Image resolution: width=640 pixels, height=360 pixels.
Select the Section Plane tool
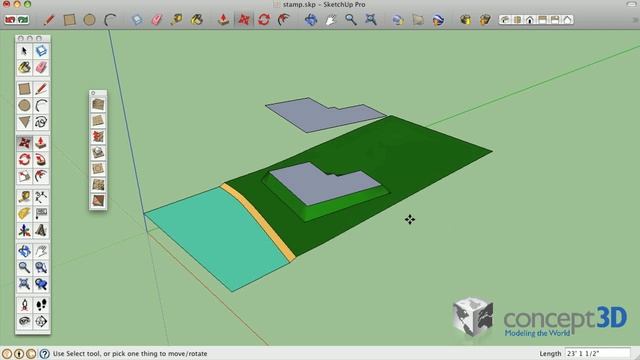(x=41, y=321)
